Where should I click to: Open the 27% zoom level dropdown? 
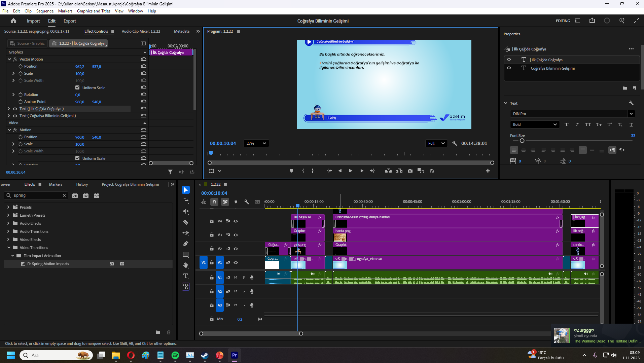tap(256, 143)
